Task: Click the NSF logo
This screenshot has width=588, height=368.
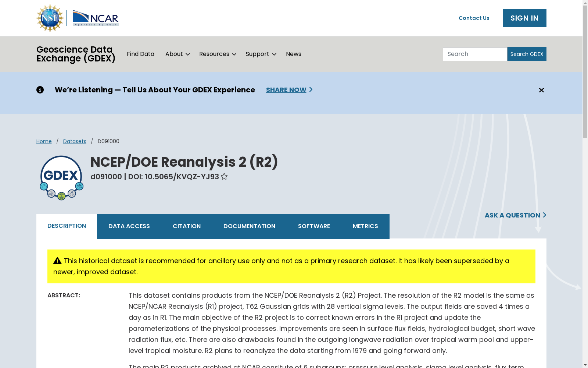Action: (x=50, y=18)
